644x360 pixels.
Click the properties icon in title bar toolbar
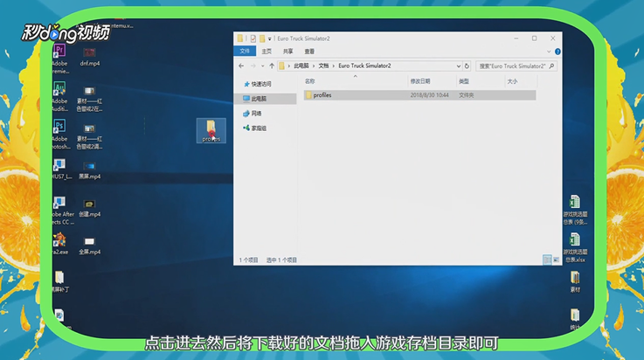(253, 38)
